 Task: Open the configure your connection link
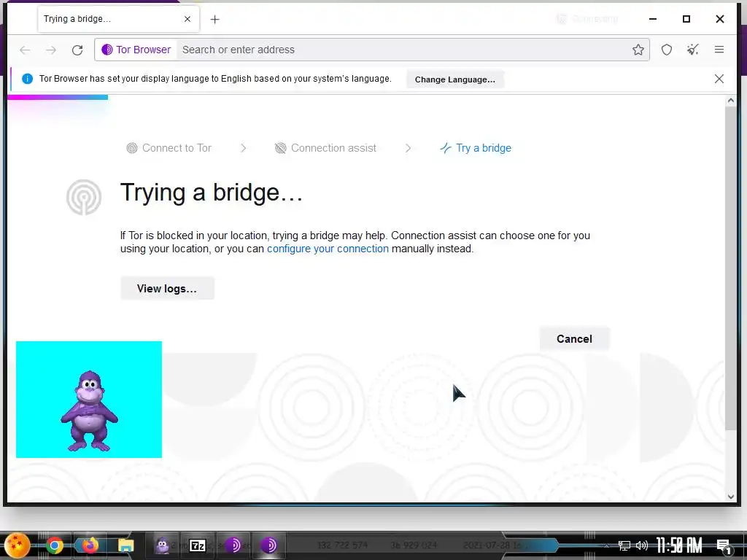[x=328, y=249]
